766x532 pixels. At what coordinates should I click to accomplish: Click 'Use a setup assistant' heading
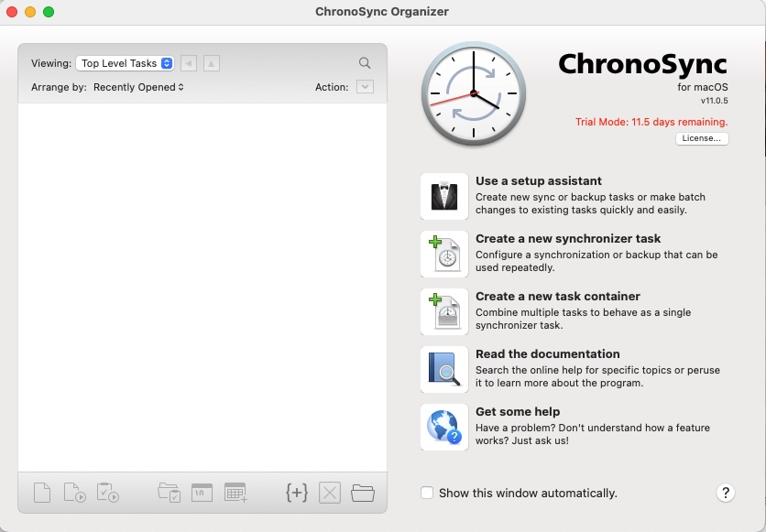(x=539, y=181)
